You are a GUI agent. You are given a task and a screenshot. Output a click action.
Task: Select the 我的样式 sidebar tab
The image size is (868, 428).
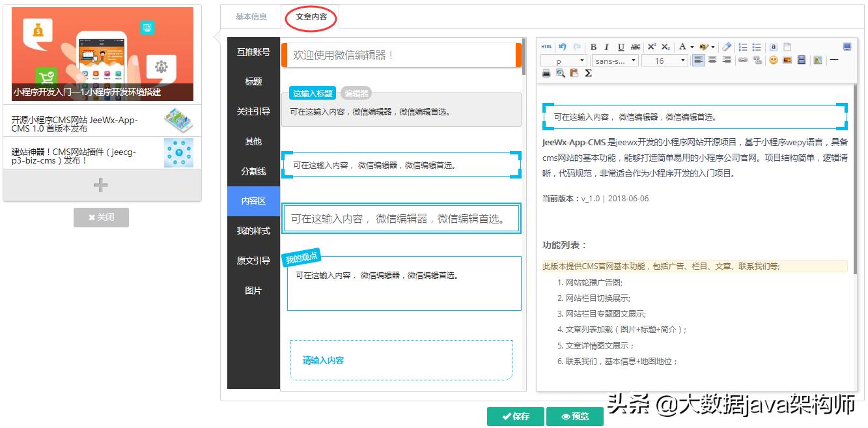[x=253, y=232]
